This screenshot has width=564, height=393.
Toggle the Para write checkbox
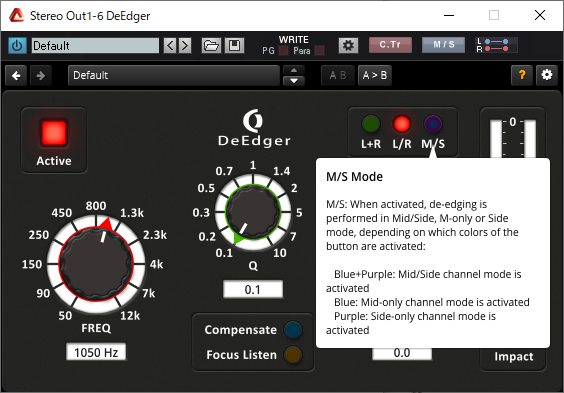(x=319, y=51)
